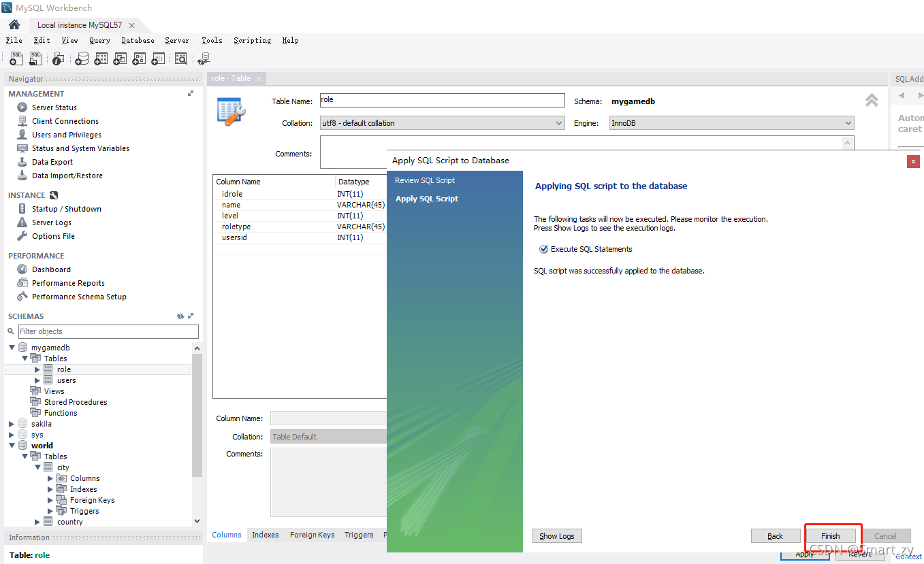Click the Show Logs button
The height and width of the screenshot is (564, 924).
pyautogui.click(x=557, y=536)
